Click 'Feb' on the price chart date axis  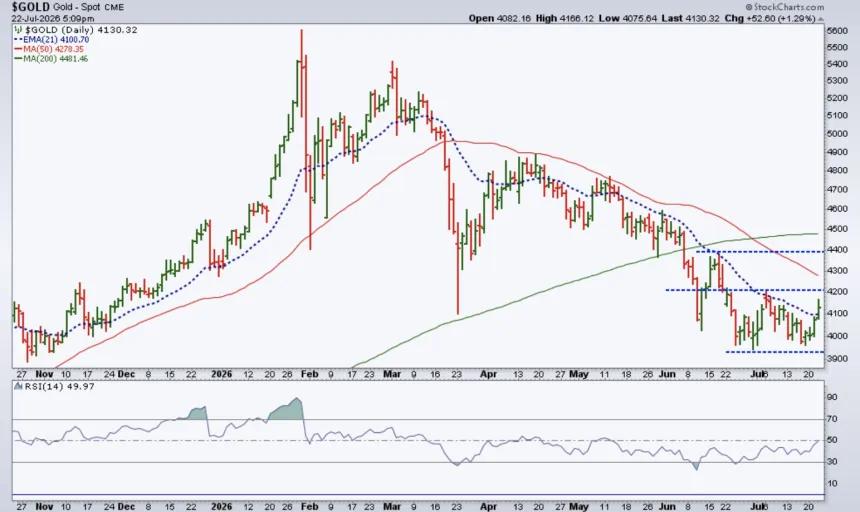[x=310, y=374]
